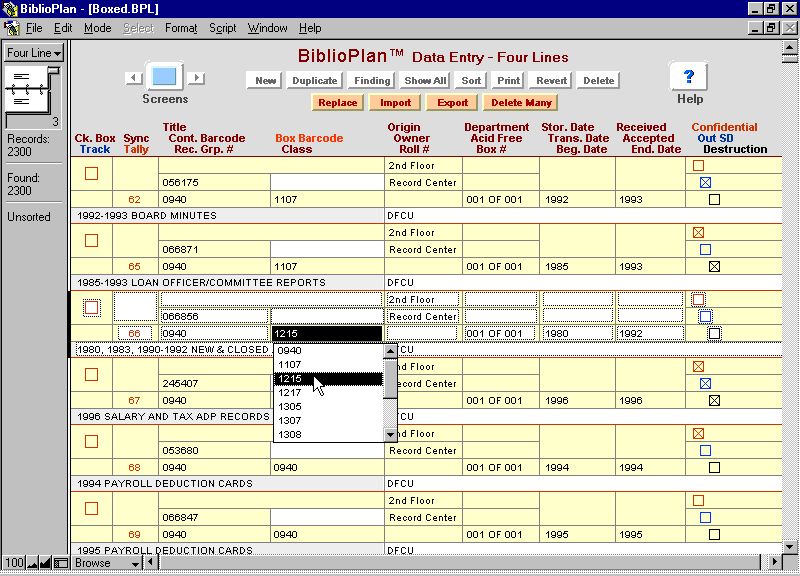
Task: Open the Window menu
Action: [267, 28]
